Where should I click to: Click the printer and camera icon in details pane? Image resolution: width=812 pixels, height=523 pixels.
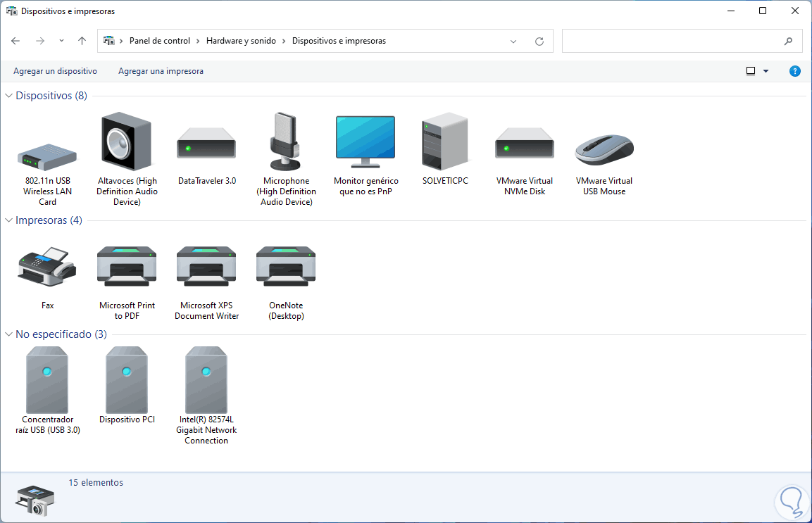point(35,500)
